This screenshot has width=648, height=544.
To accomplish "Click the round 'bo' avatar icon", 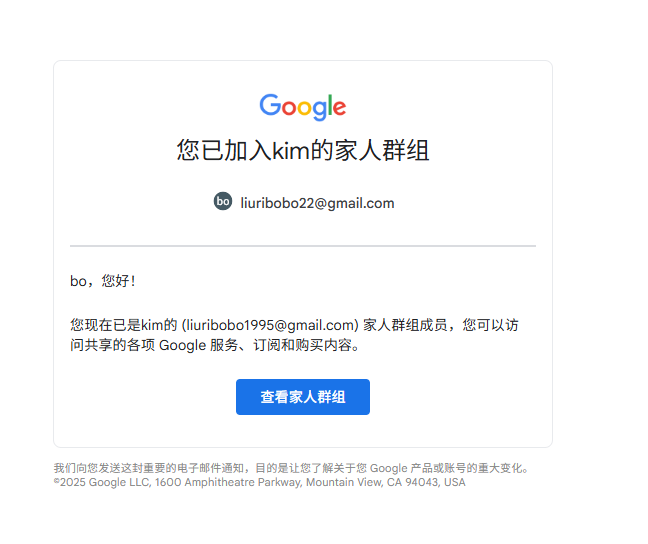I will click(223, 201).
